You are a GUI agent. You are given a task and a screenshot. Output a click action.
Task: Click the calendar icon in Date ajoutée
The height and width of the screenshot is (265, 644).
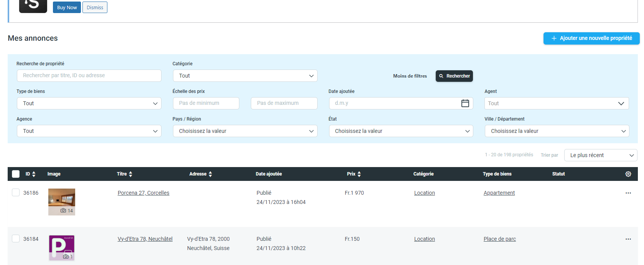(465, 103)
